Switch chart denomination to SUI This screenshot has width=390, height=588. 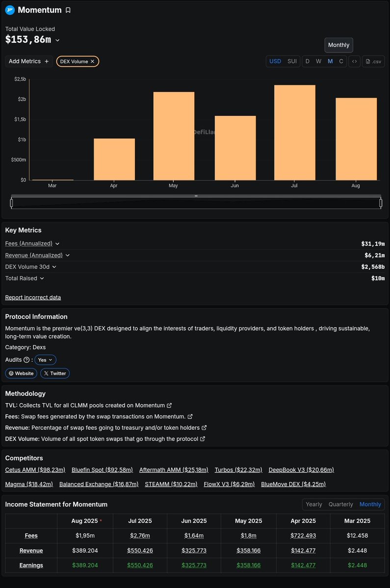click(292, 61)
